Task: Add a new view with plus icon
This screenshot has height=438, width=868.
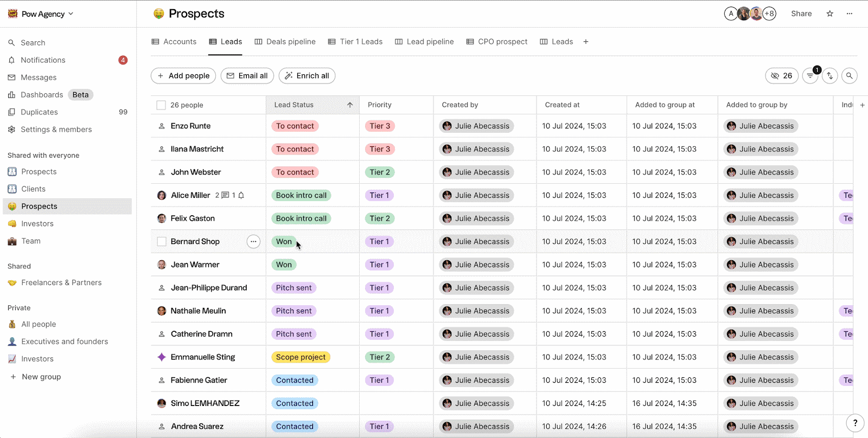Action: 586,42
